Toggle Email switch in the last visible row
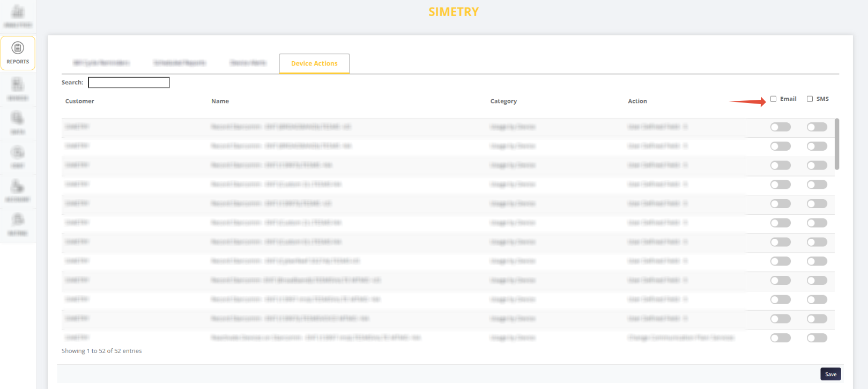Image resolution: width=868 pixels, height=389 pixels. 781,338
